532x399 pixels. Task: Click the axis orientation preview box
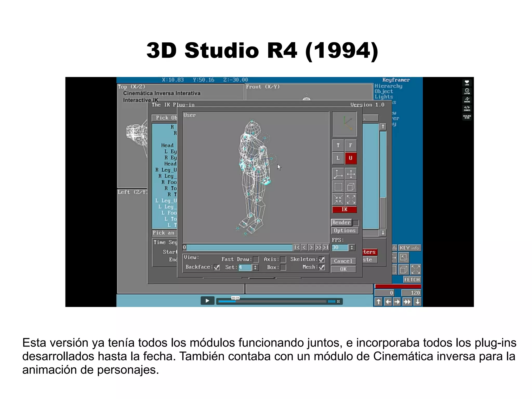point(344,124)
